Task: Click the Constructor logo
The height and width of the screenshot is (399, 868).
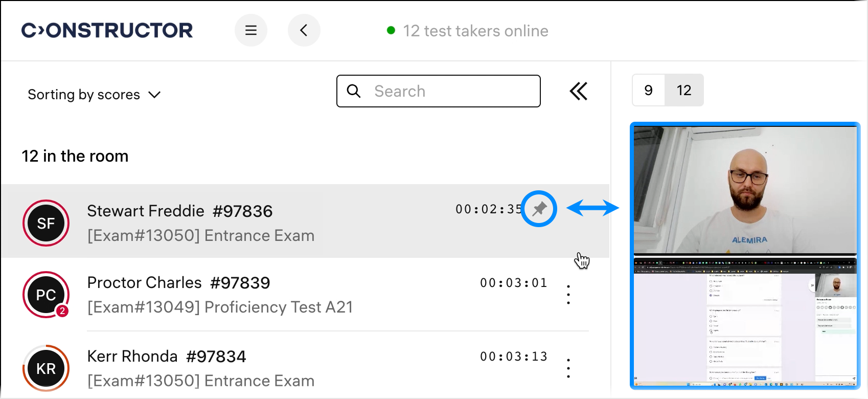Action: tap(107, 31)
